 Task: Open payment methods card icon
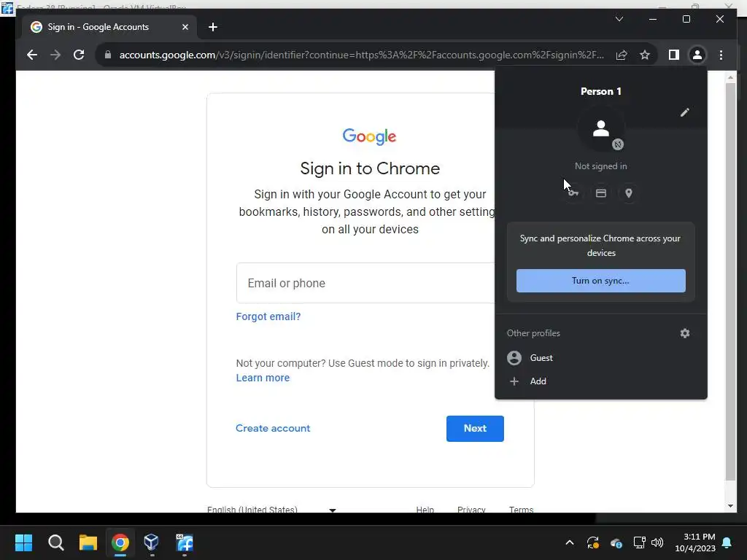(x=601, y=192)
